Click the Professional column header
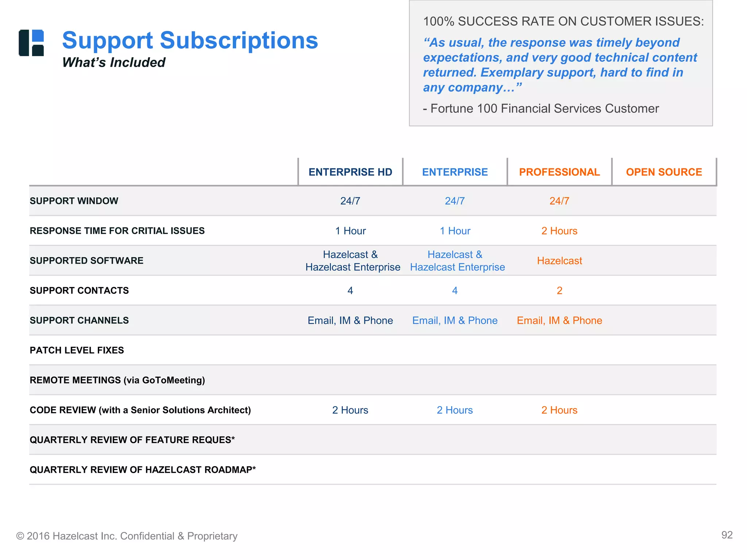This screenshot has width=747, height=560. point(559,172)
